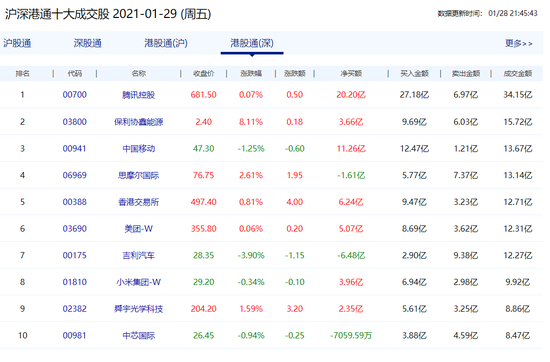Viewport: 550px width, 362px height.
Task: Switch to the 深股通 tab
Action: [88, 43]
